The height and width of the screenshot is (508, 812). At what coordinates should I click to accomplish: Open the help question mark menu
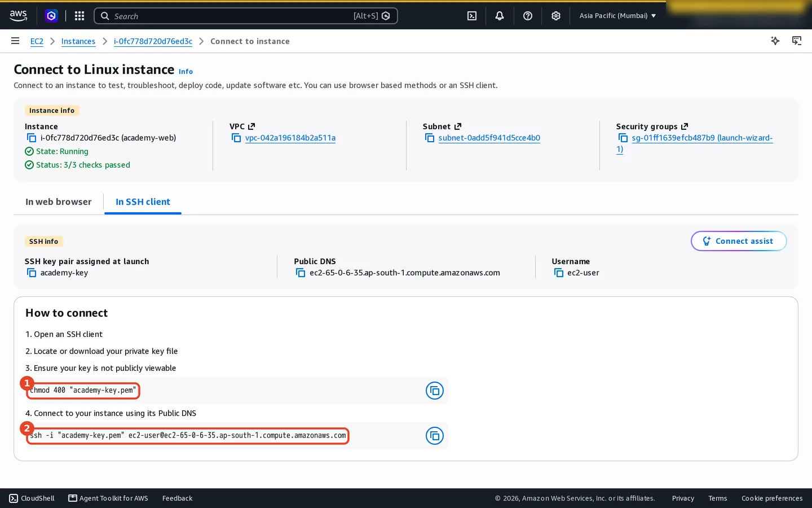pyautogui.click(x=528, y=16)
